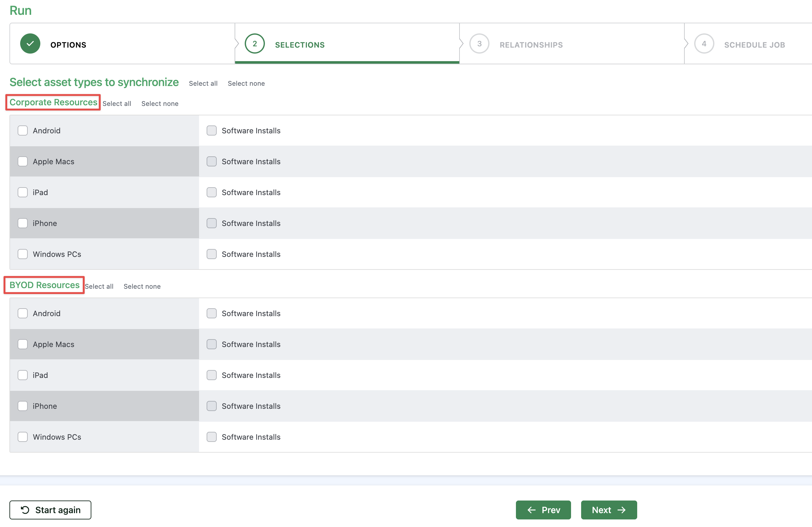
Task: Enable Software Installs for BYOD iPhone
Action: tap(212, 406)
